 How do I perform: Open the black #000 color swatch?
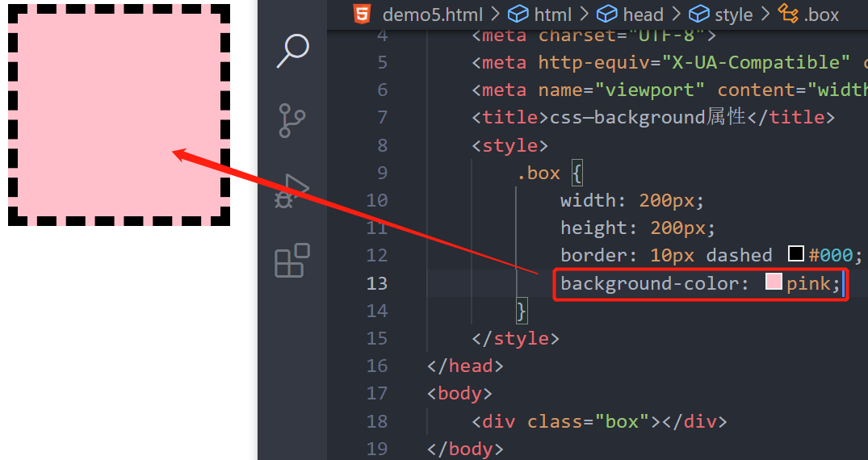coord(796,254)
